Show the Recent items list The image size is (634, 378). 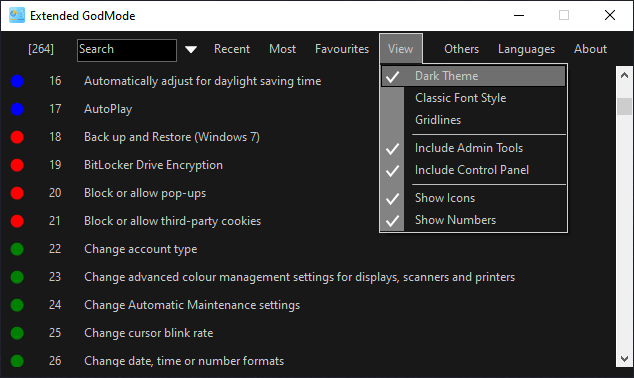click(x=232, y=49)
